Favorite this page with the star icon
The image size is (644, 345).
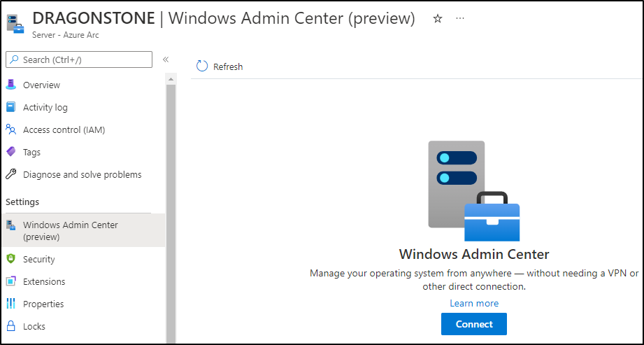pyautogui.click(x=438, y=18)
